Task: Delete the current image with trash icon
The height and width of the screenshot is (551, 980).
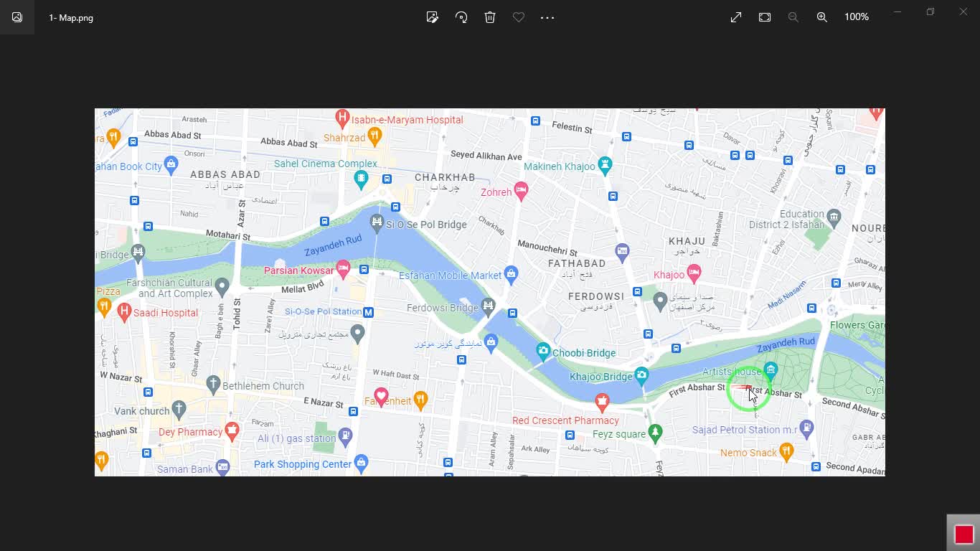Action: coord(490,17)
